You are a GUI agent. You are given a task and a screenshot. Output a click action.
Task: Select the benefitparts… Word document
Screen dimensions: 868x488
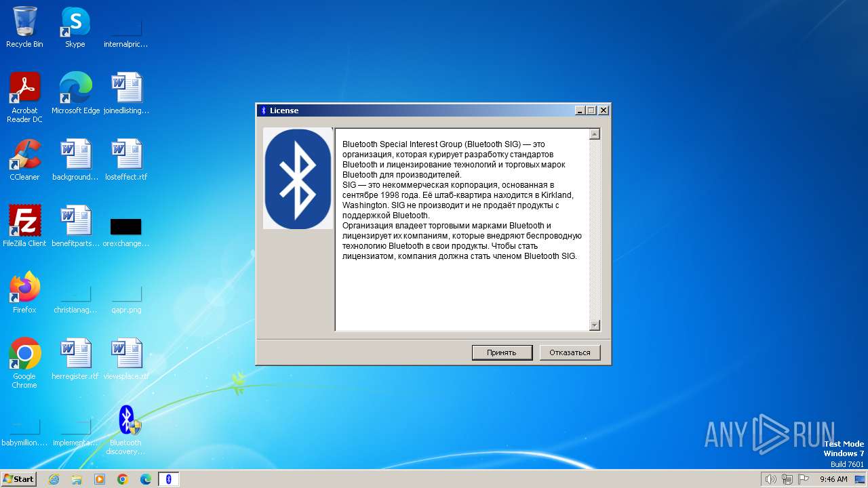point(75,226)
